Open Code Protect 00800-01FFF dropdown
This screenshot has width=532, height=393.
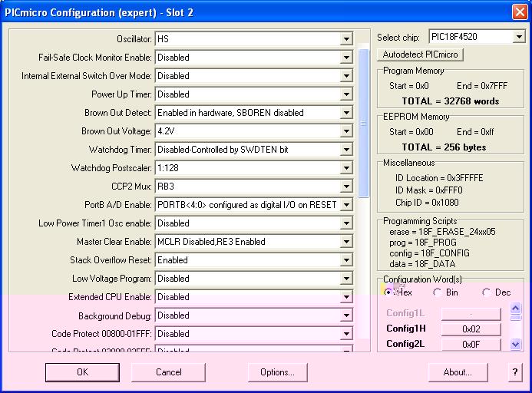(x=346, y=334)
